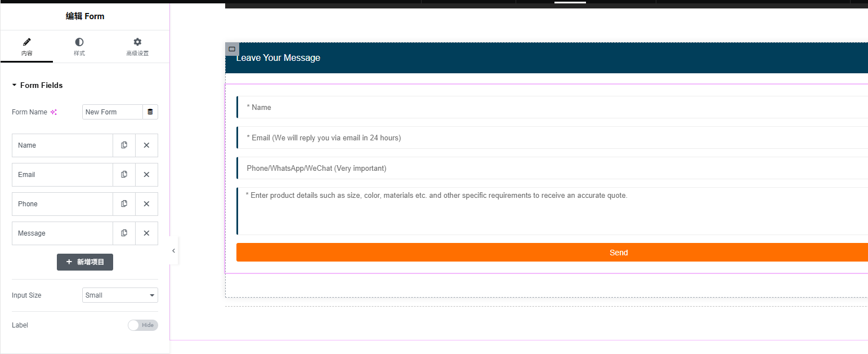This screenshot has width=868, height=354.
Task: Click the 新增项目 button
Action: 85,262
